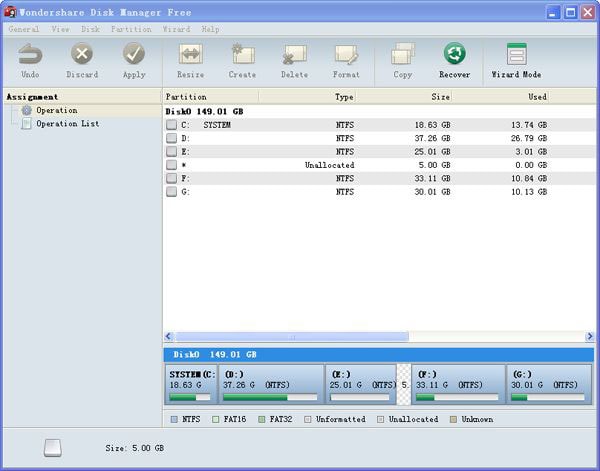Click the FAT32 legend color swatch
This screenshot has height=471, width=600.
tap(261, 419)
